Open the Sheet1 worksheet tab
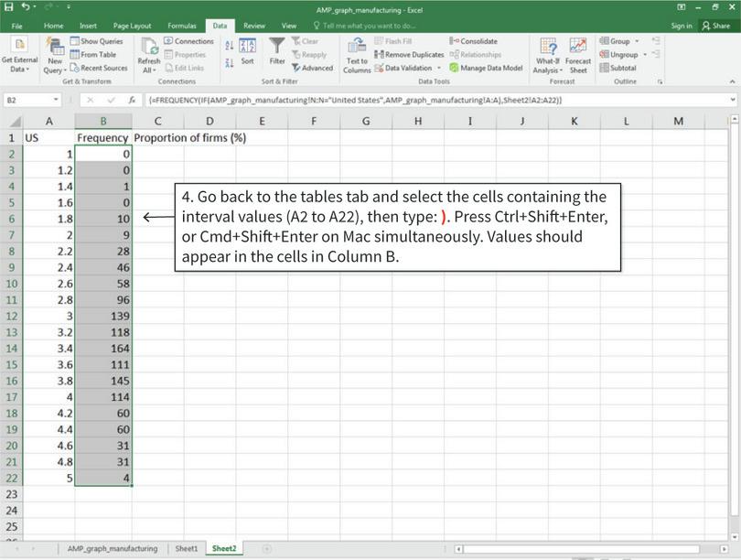The image size is (741, 560). 187,548
